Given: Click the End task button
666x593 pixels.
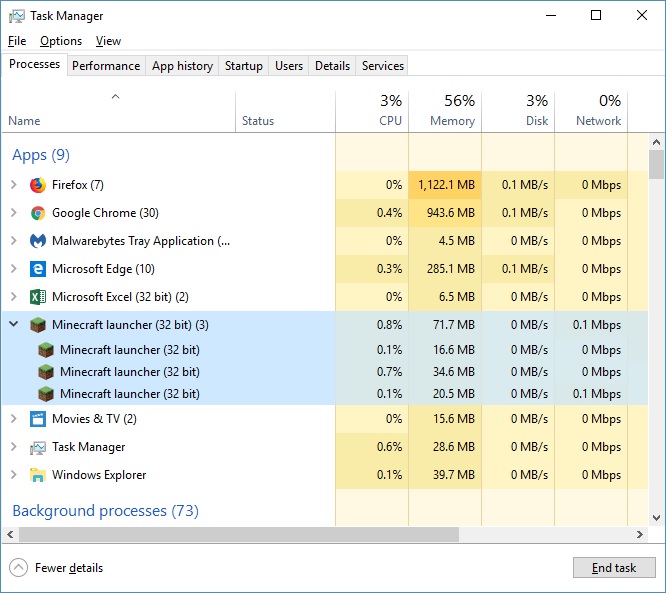Looking at the screenshot, I should click(x=613, y=568).
